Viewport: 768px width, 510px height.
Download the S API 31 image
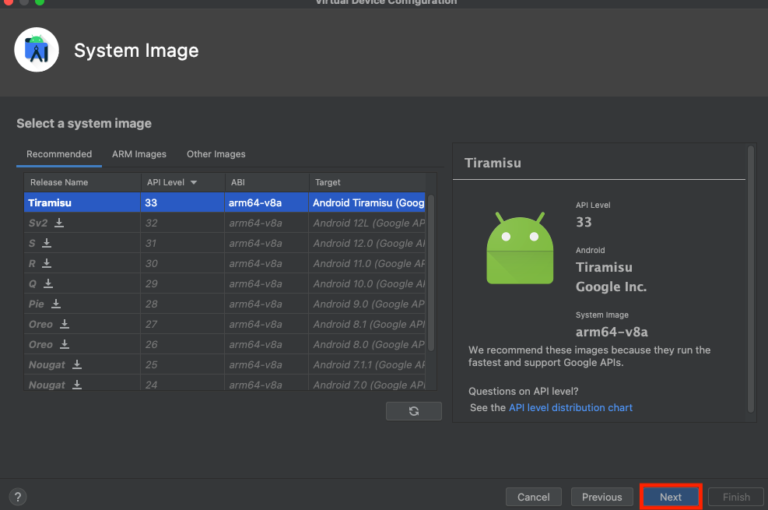coord(47,243)
